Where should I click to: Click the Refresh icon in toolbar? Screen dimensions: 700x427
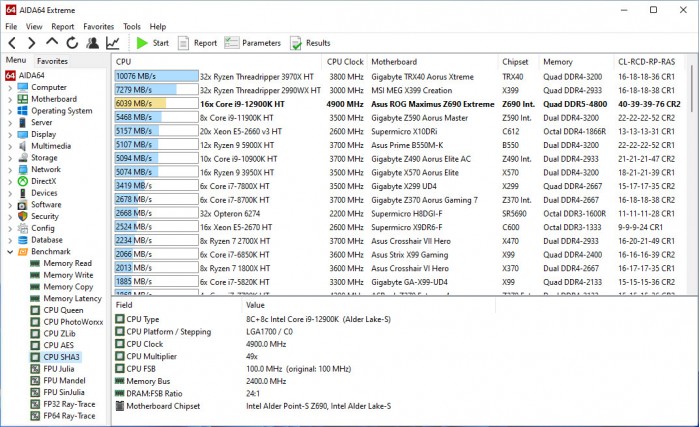pos(72,43)
